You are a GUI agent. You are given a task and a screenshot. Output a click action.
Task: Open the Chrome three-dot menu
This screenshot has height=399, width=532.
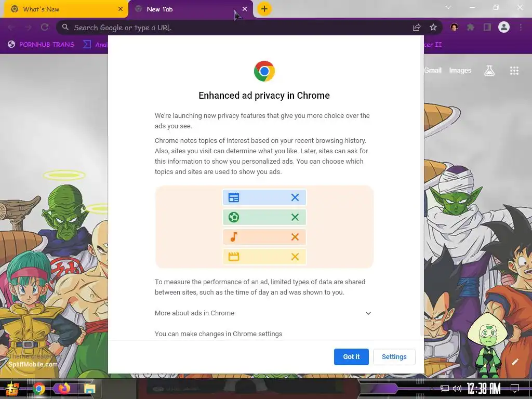click(x=521, y=27)
